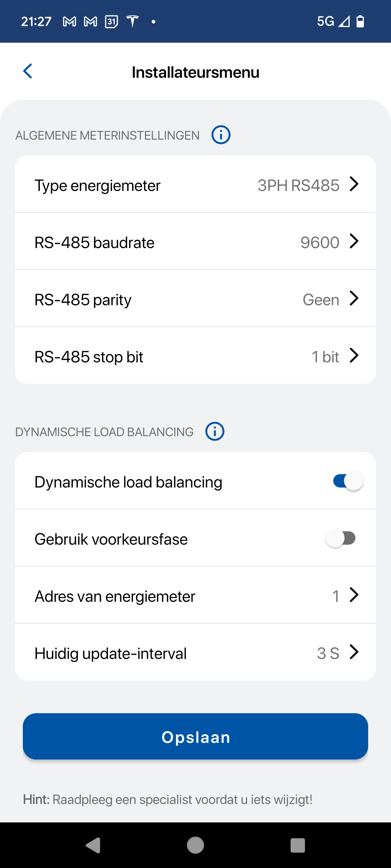Open the Adres van energiemeter setting

(x=195, y=596)
